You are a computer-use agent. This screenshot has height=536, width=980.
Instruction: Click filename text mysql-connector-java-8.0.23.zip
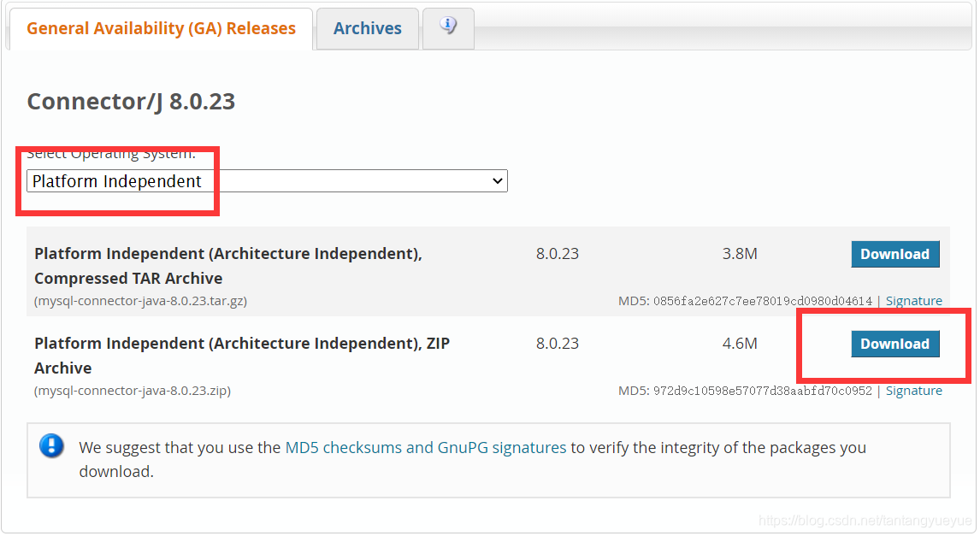coord(133,391)
